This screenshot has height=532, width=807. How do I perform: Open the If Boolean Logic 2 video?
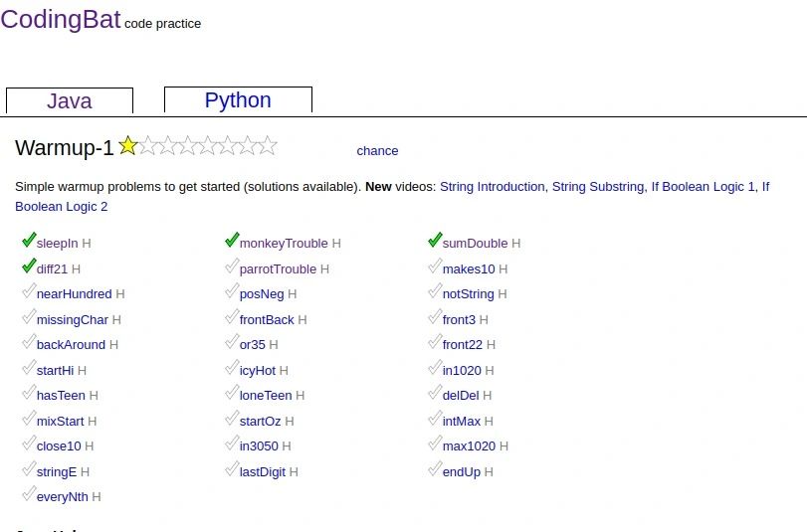(62, 206)
